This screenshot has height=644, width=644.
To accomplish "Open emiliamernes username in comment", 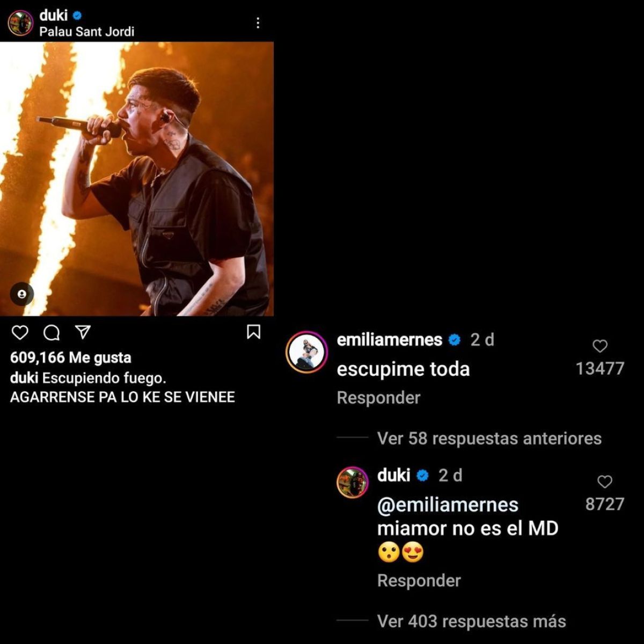I will point(389,340).
